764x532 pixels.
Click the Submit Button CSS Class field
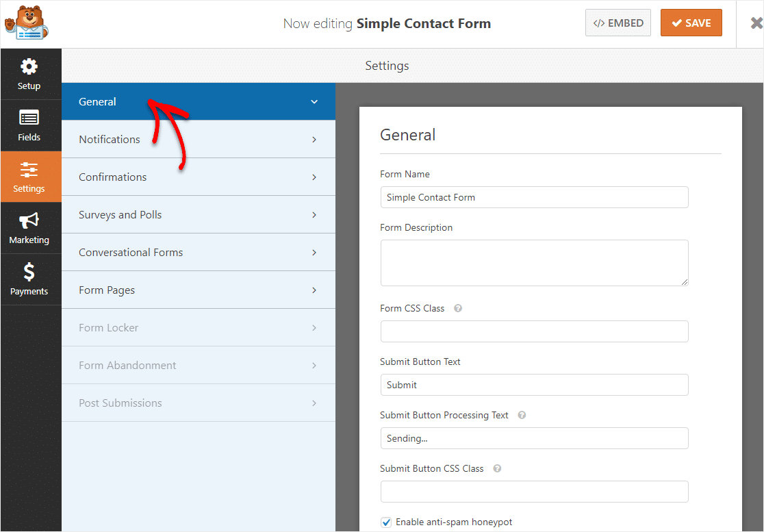point(534,492)
